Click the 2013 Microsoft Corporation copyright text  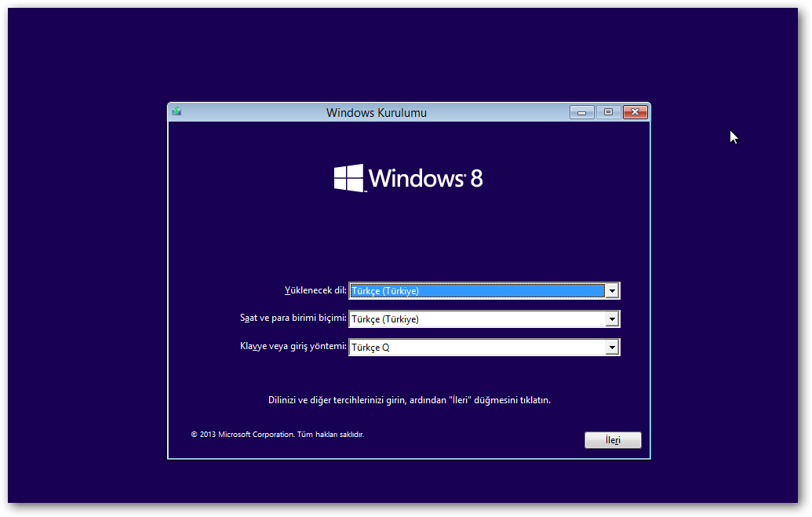point(278,434)
